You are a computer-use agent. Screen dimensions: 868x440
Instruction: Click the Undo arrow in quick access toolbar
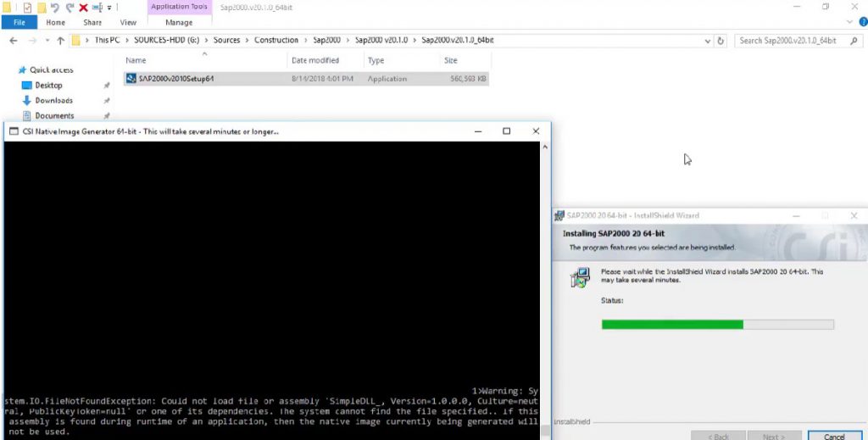pos(54,8)
